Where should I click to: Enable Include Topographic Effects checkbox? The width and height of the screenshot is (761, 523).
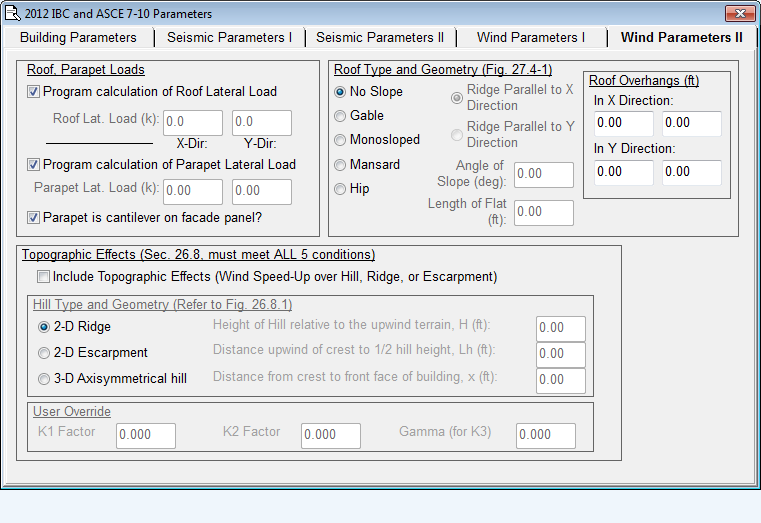point(43,277)
